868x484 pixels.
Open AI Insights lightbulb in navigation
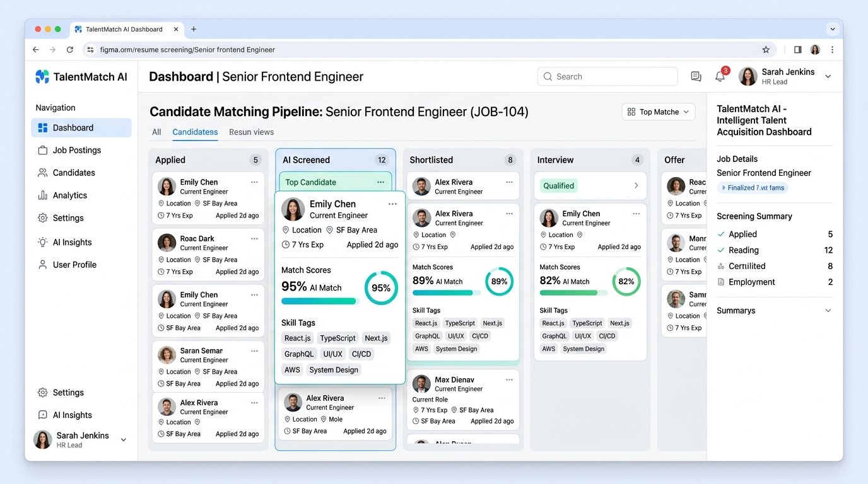[43, 242]
